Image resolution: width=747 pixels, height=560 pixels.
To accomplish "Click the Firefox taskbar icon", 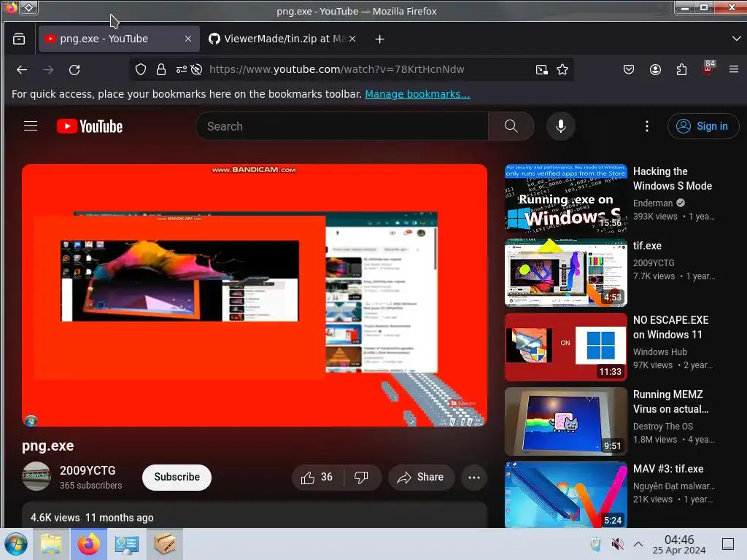I will coord(89,544).
